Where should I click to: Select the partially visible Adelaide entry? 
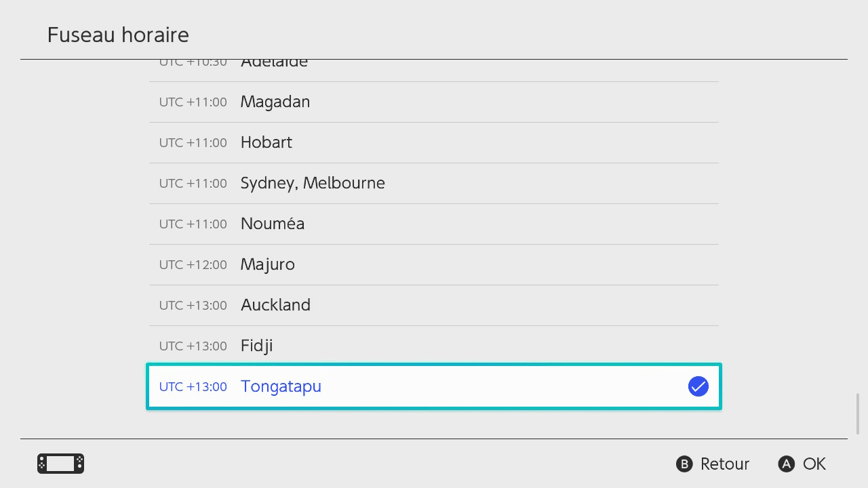(434, 70)
